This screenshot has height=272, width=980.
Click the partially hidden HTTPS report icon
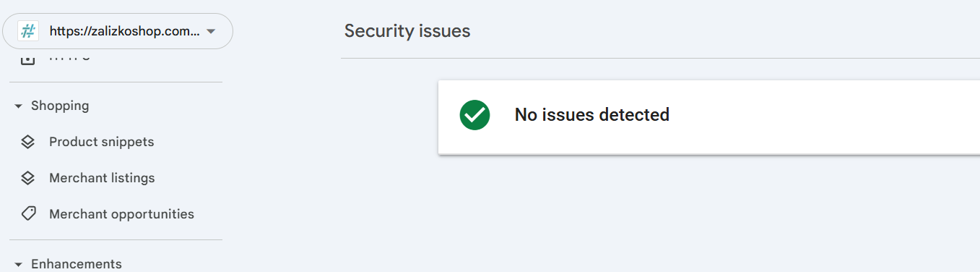point(27,59)
